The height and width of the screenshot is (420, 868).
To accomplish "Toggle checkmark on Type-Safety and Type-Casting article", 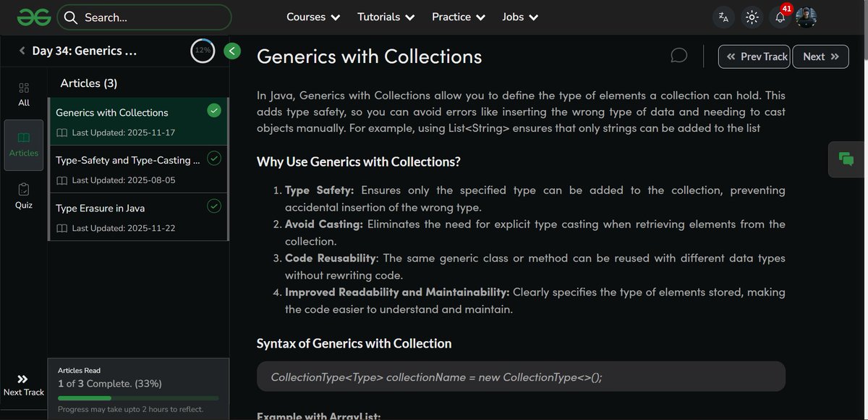I will point(214,157).
